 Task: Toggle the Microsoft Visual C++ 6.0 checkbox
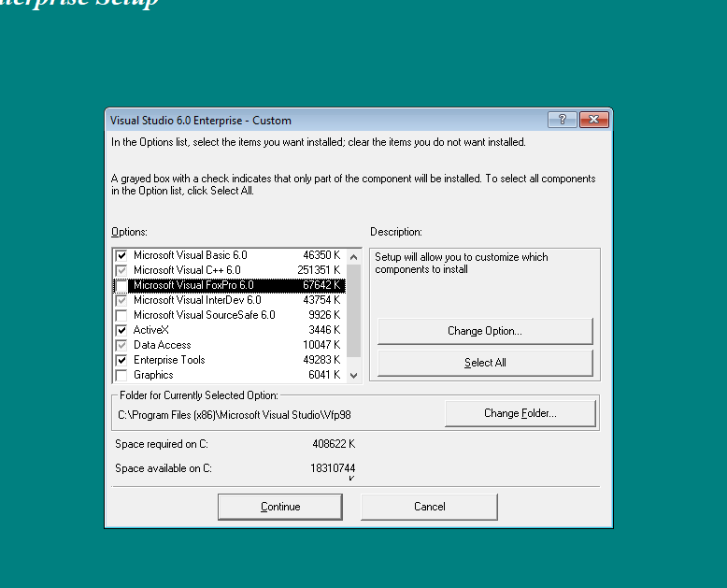coord(121,270)
